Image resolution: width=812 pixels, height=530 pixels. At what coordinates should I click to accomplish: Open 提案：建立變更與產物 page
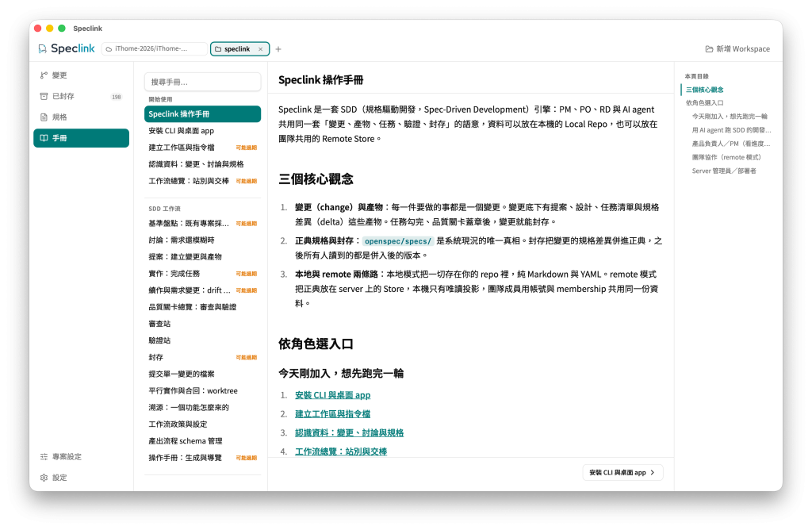coord(202,256)
